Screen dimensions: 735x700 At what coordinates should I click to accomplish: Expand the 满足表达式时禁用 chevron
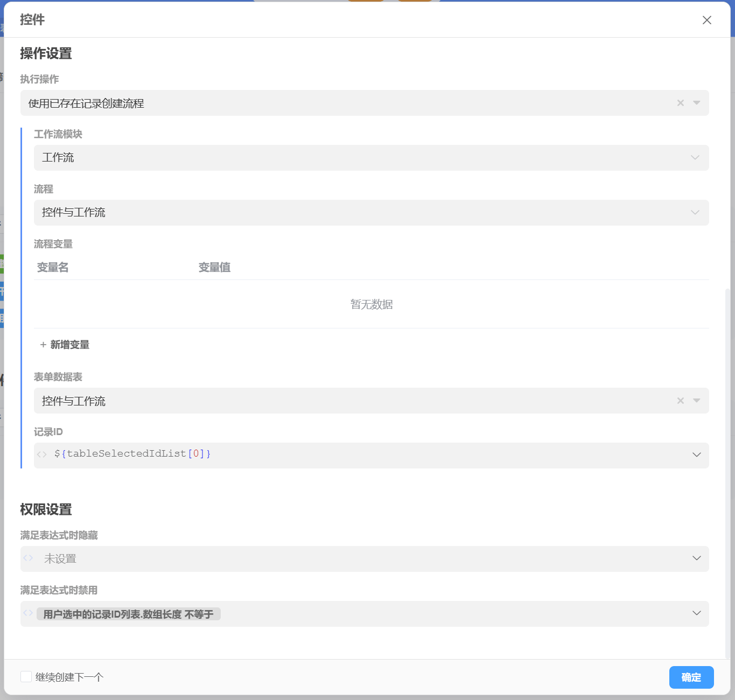point(696,613)
